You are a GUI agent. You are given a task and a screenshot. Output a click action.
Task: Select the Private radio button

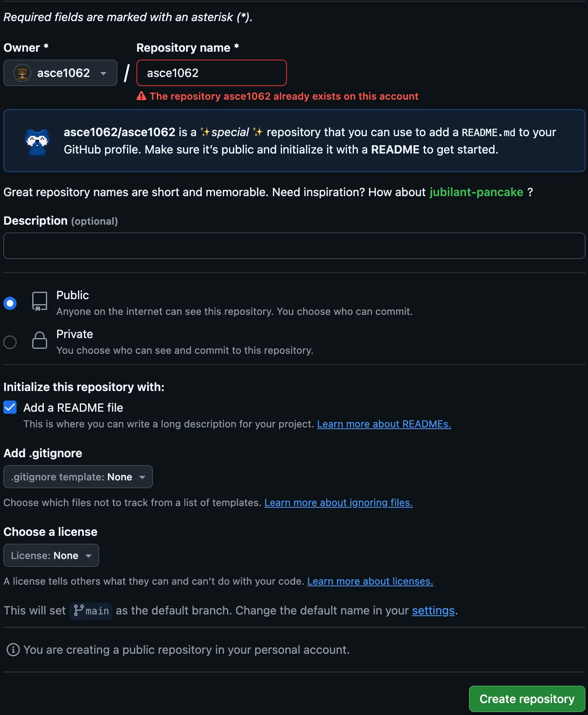pyautogui.click(x=10, y=342)
